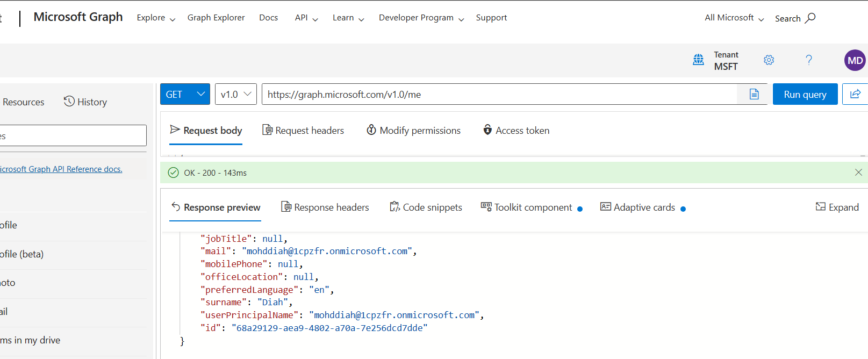
Task: Open Response headers tab
Action: [x=325, y=207]
